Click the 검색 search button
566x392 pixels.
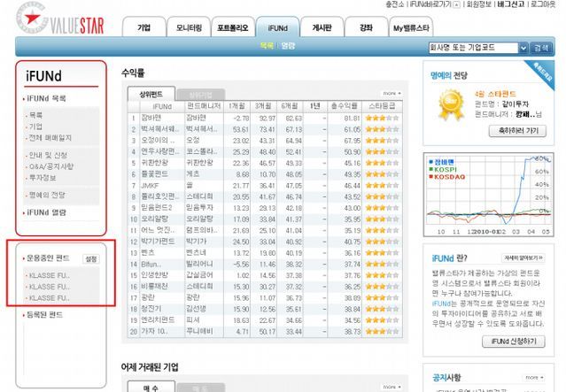(x=541, y=48)
